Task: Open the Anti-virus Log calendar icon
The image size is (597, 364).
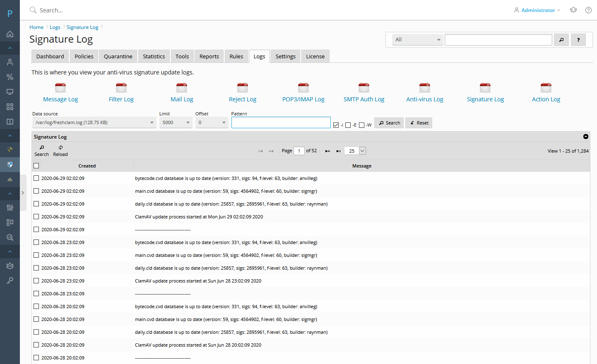Action: click(425, 87)
